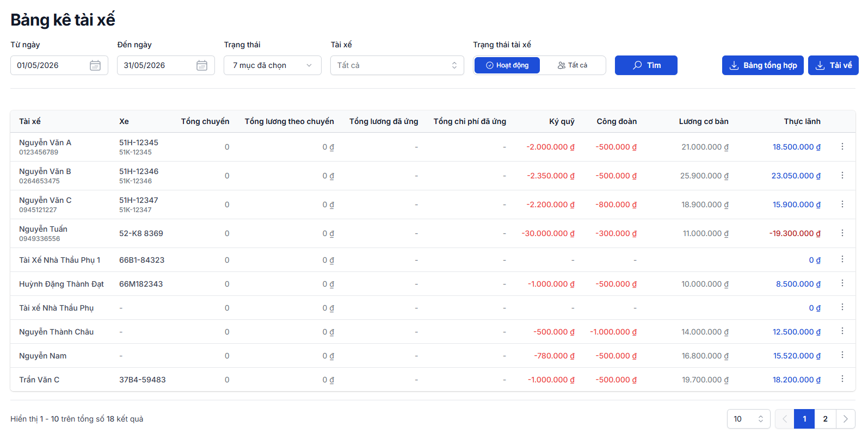
Task: Click the Tìm search button
Action: tap(646, 65)
